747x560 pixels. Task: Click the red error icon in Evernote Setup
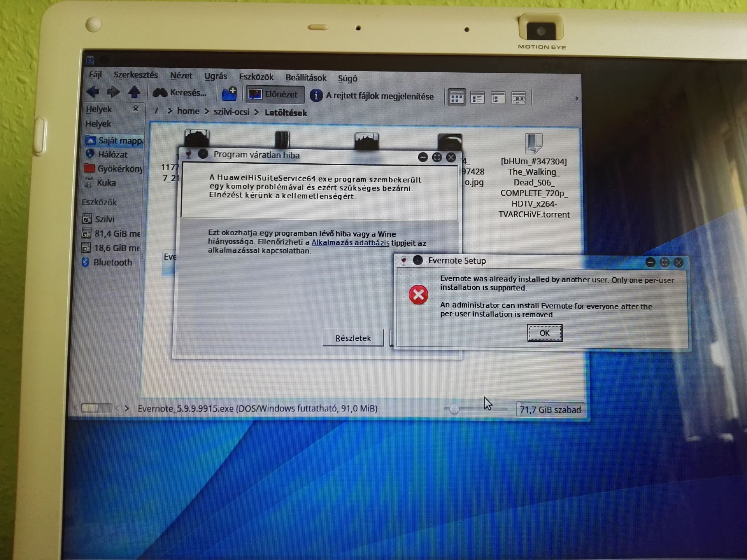[419, 295]
